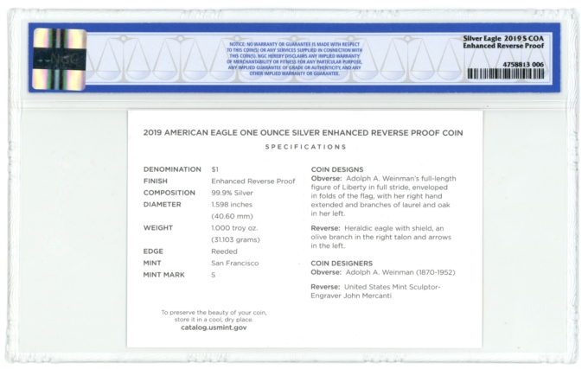Click the NGC warranty notice paragraph
The height and width of the screenshot is (369, 588).
click(x=295, y=59)
